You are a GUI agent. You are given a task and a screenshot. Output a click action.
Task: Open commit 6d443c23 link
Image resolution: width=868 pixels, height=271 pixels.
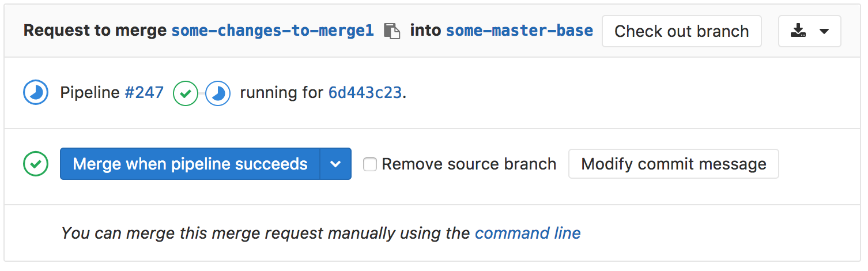pyautogui.click(x=365, y=93)
